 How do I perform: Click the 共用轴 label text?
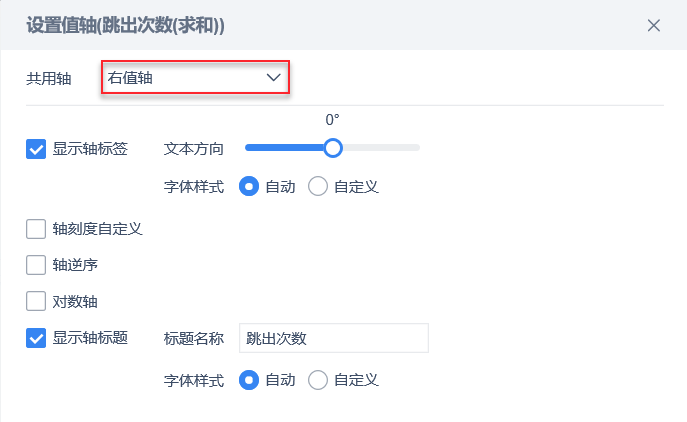[48, 78]
